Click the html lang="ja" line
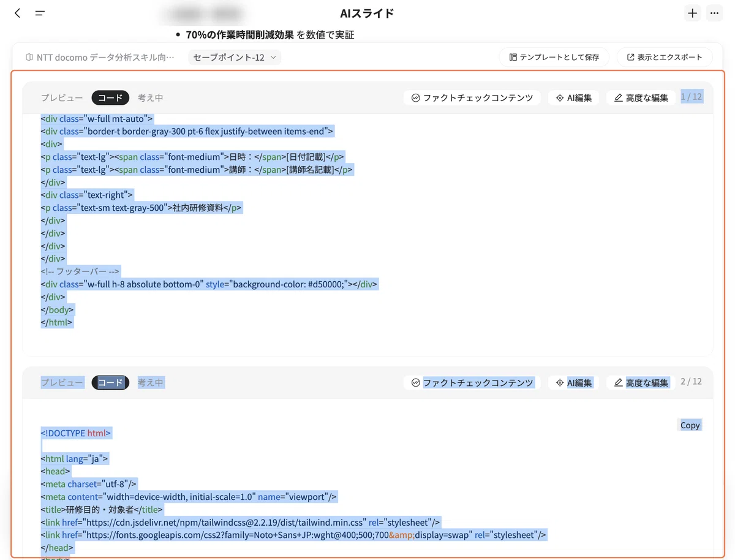Screen dimensions: 735x560 (75, 458)
